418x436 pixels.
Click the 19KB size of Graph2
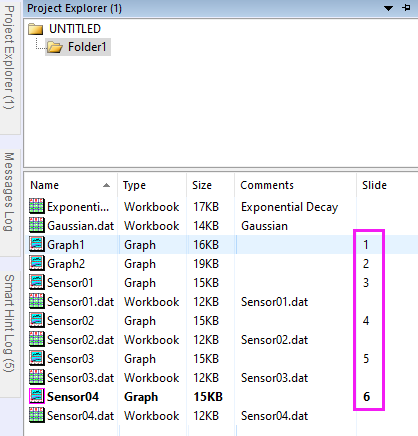206,264
